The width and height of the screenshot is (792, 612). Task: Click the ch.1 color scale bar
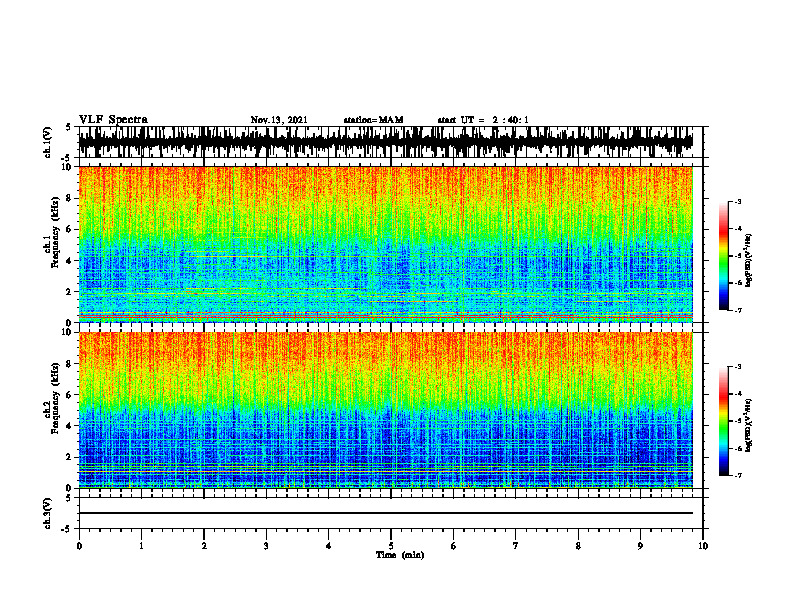(723, 256)
